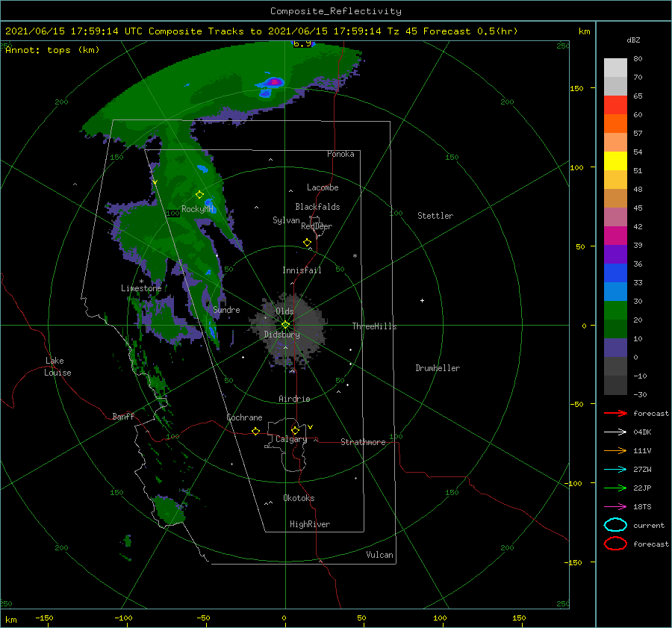Click the Blackfalds town label
Screen dimensions: 672x628
(x=317, y=207)
